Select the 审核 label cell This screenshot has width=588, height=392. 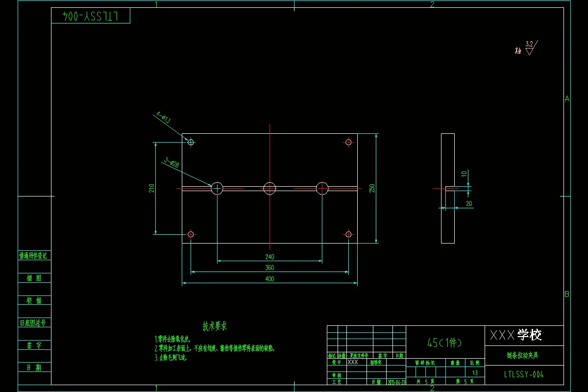pyautogui.click(x=337, y=375)
